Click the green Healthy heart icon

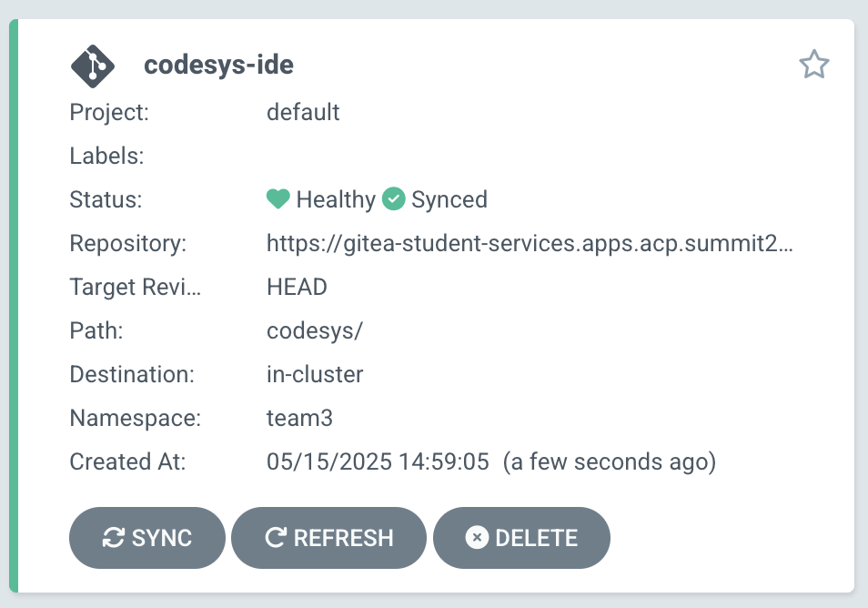click(x=278, y=199)
